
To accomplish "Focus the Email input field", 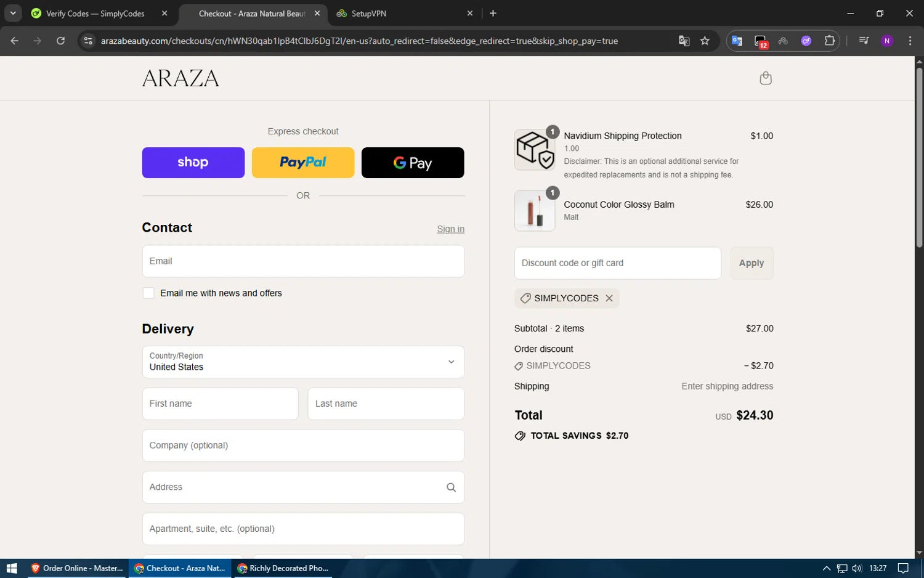I will pyautogui.click(x=303, y=261).
